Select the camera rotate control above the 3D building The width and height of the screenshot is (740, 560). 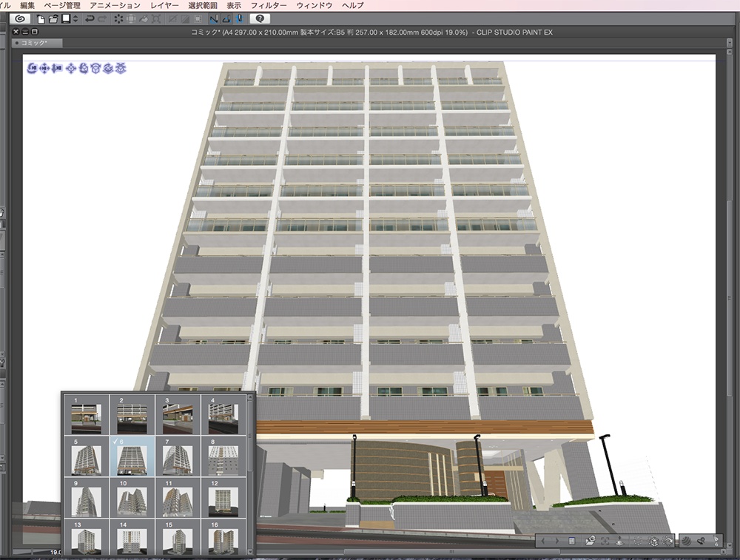[x=32, y=69]
